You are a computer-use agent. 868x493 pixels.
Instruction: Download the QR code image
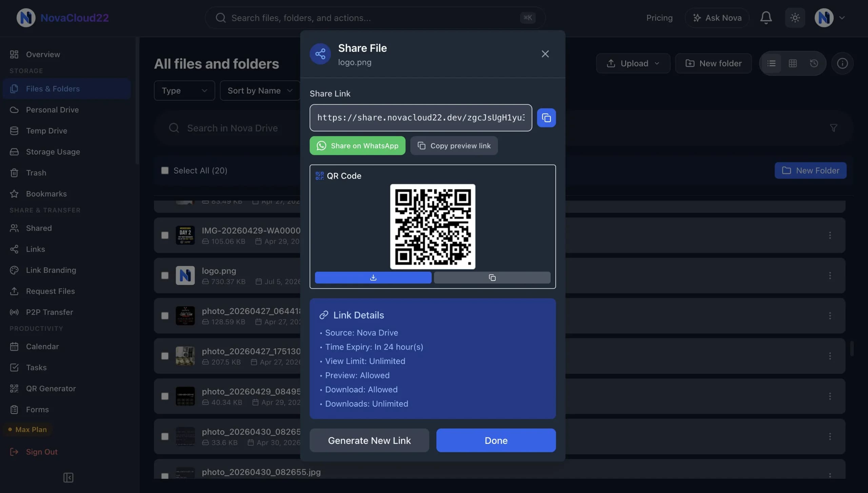coord(373,278)
